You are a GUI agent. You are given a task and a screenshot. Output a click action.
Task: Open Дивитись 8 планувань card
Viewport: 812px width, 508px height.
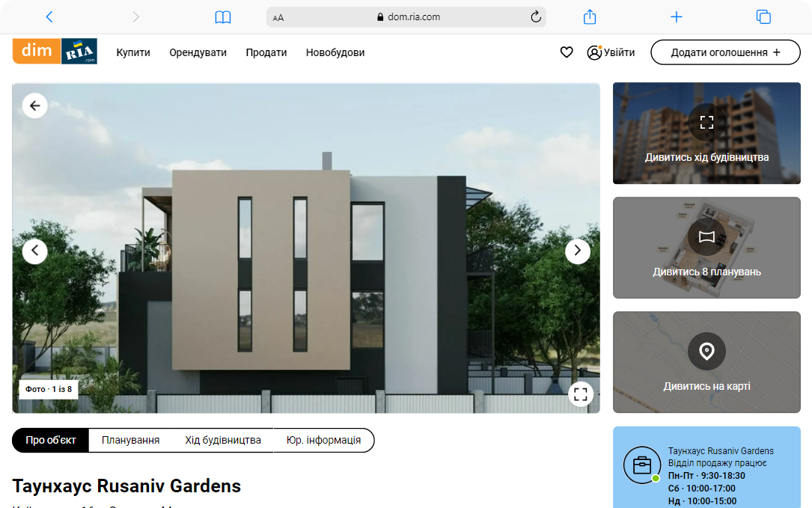(x=707, y=248)
